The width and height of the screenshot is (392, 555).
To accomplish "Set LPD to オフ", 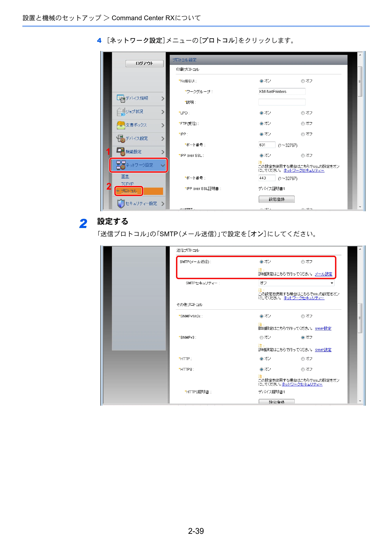I will tap(303, 113).
